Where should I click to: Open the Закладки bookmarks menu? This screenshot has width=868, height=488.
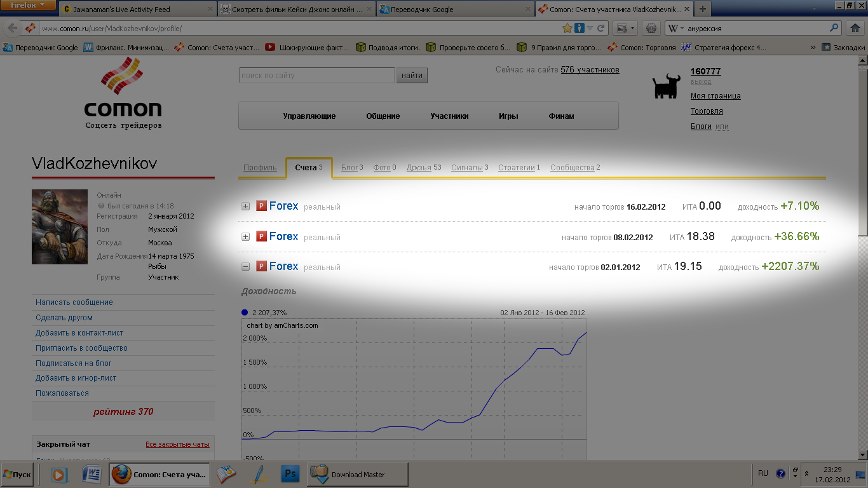[843, 47]
